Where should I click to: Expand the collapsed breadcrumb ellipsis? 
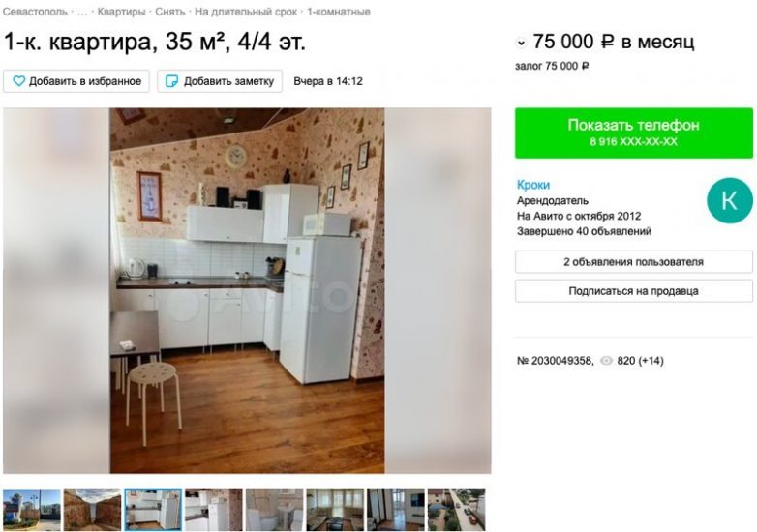(x=82, y=12)
